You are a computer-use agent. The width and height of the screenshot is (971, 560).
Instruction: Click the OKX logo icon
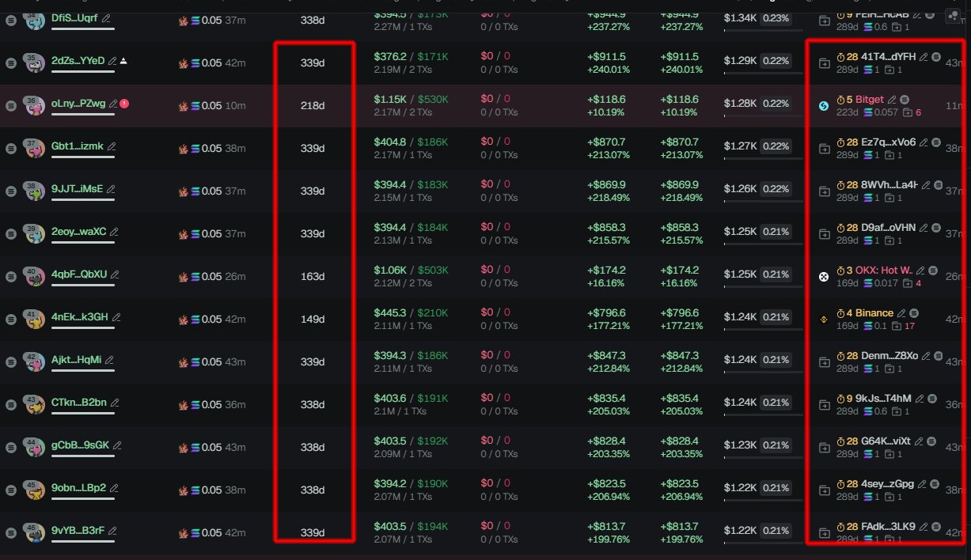(x=824, y=277)
